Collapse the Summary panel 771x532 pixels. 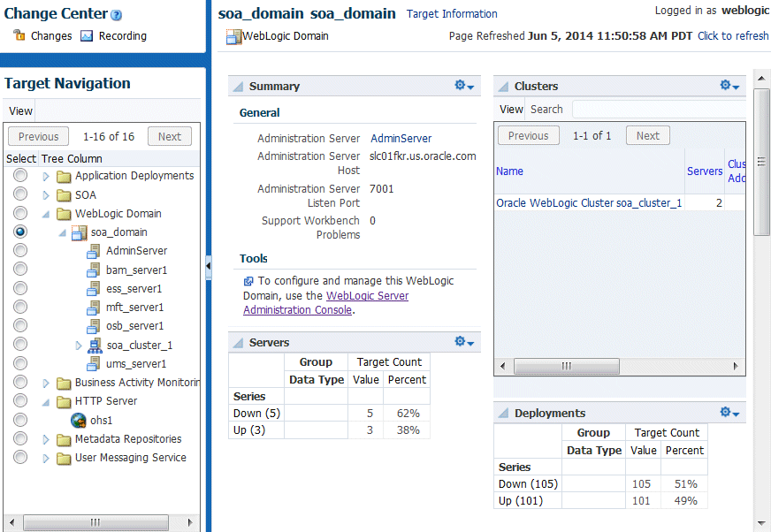tap(238, 87)
